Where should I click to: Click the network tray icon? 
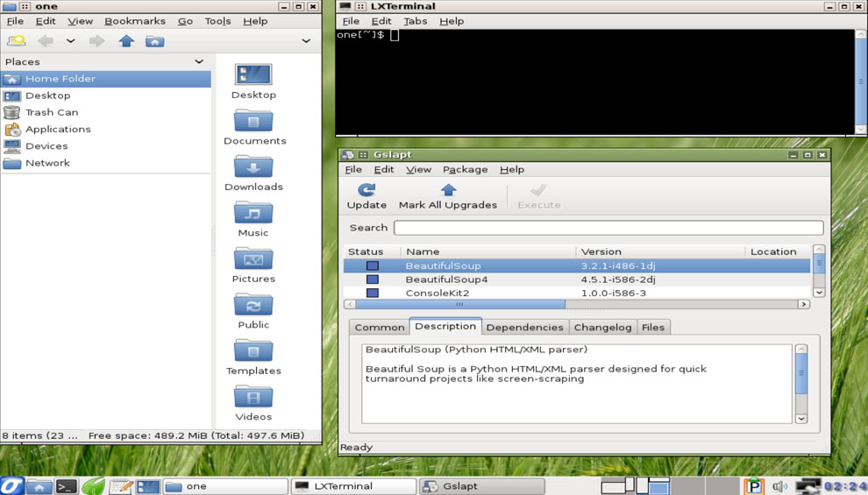point(808,486)
